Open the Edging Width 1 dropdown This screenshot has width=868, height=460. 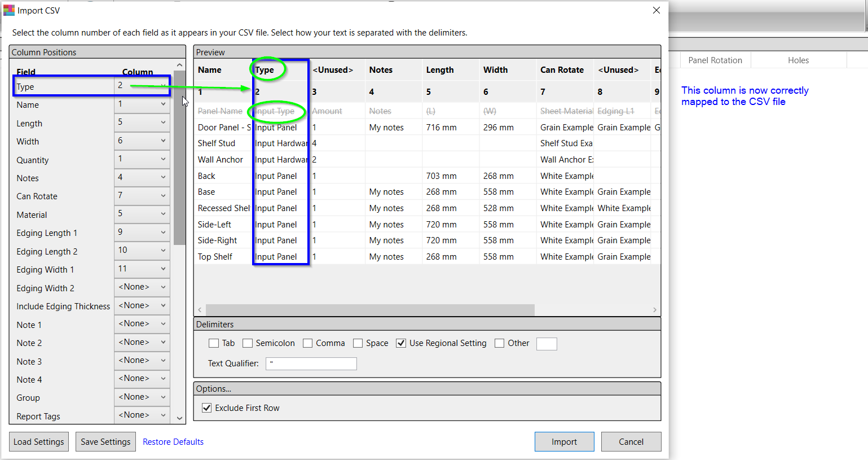click(142, 269)
